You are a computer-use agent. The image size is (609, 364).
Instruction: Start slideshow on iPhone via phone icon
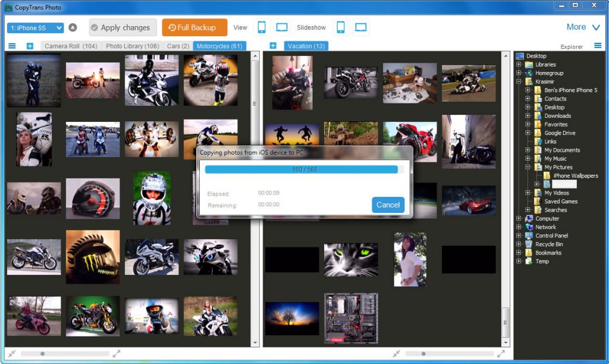[341, 27]
